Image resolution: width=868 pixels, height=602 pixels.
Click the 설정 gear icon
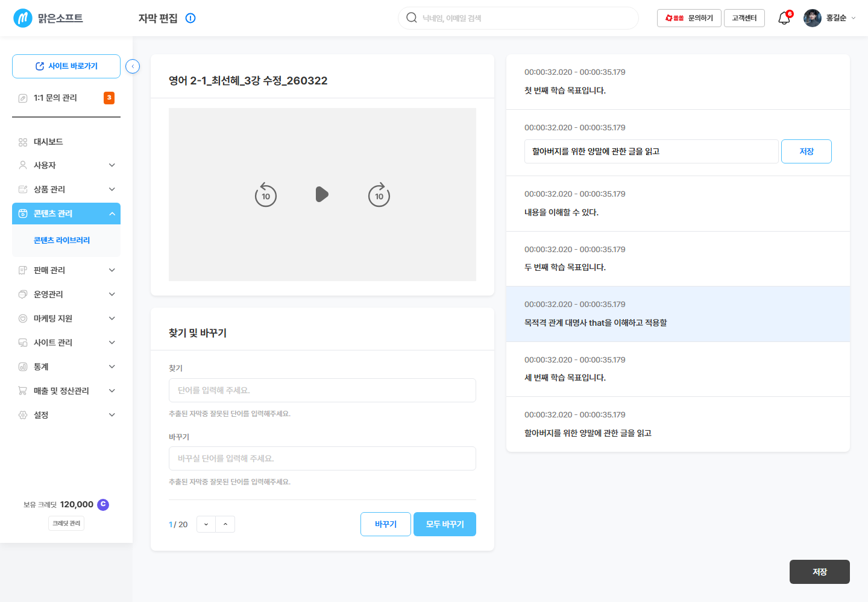[x=23, y=415]
